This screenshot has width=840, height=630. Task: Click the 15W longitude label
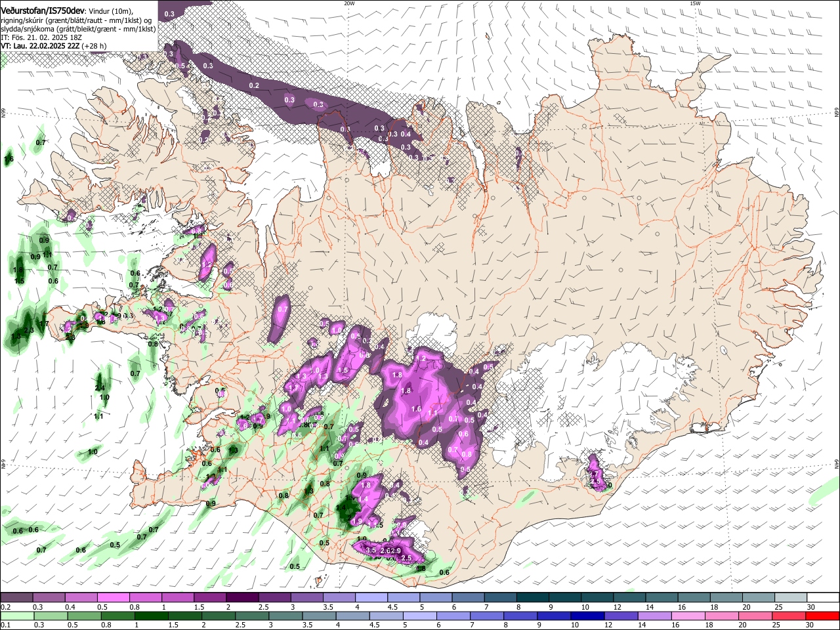(695, 3)
